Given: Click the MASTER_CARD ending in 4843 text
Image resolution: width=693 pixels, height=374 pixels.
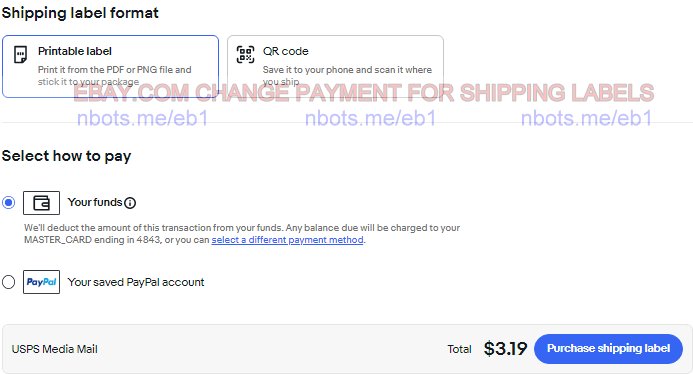Looking at the screenshot, I should (x=92, y=240).
